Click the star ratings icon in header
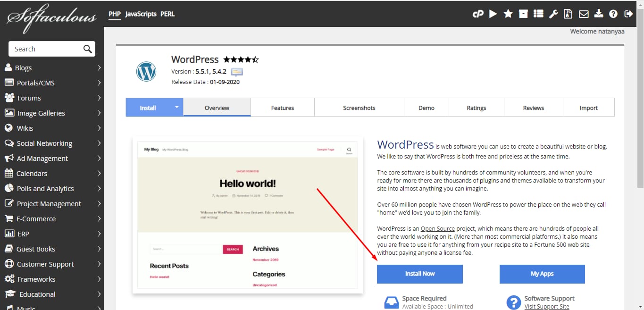 508,14
